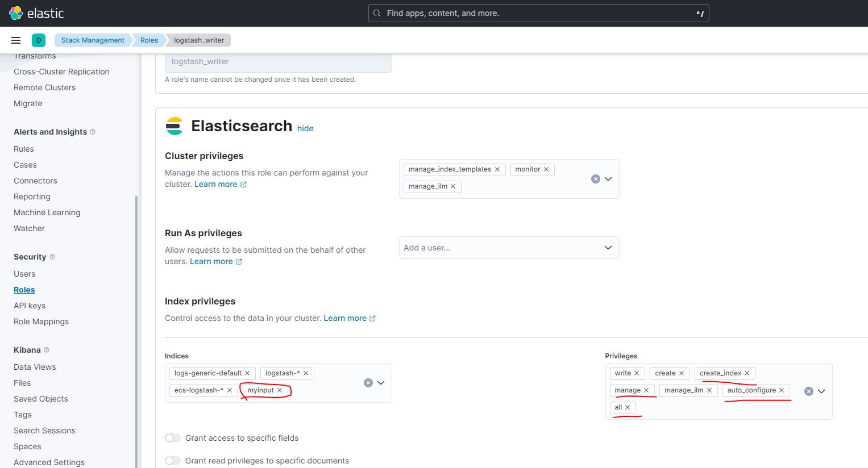Open the D space avatar
The height and width of the screenshot is (468, 868).
pyautogui.click(x=39, y=40)
